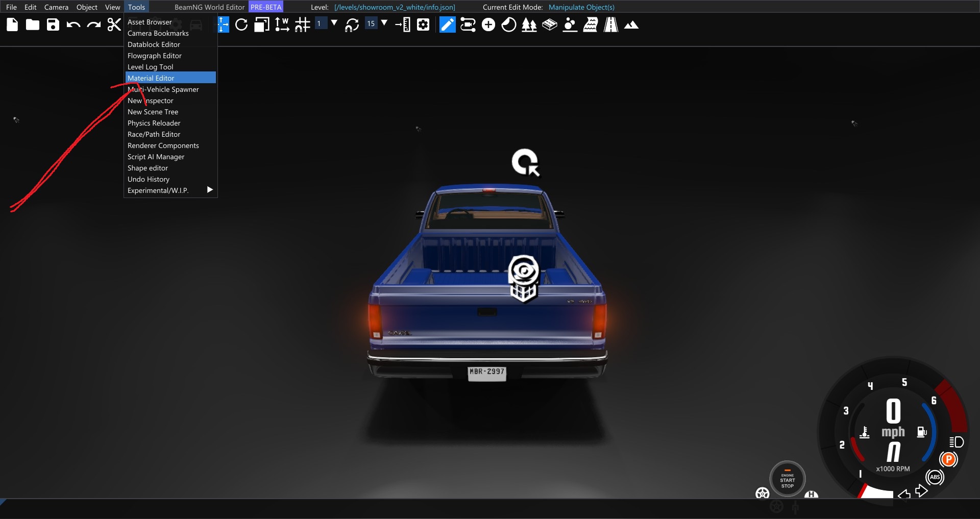Toggle the orange parking brake indicator
This screenshot has height=519, width=980.
948,459
